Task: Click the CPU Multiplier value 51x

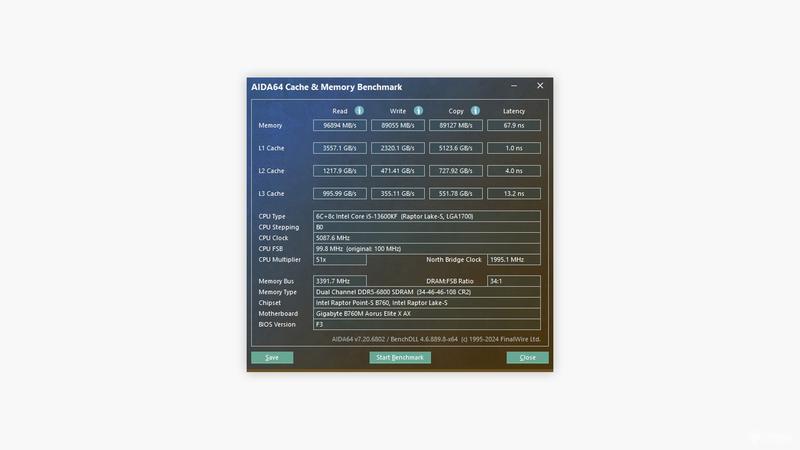Action: tap(340, 260)
